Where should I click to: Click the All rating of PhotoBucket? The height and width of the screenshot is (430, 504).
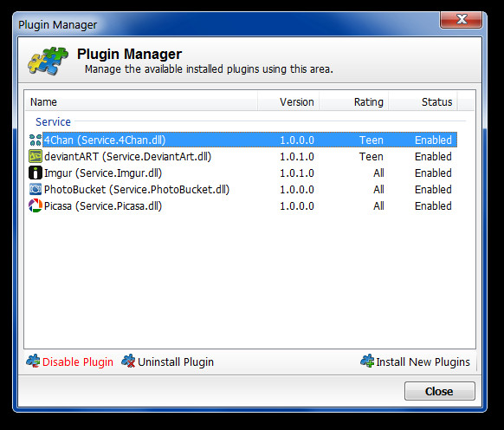point(378,189)
